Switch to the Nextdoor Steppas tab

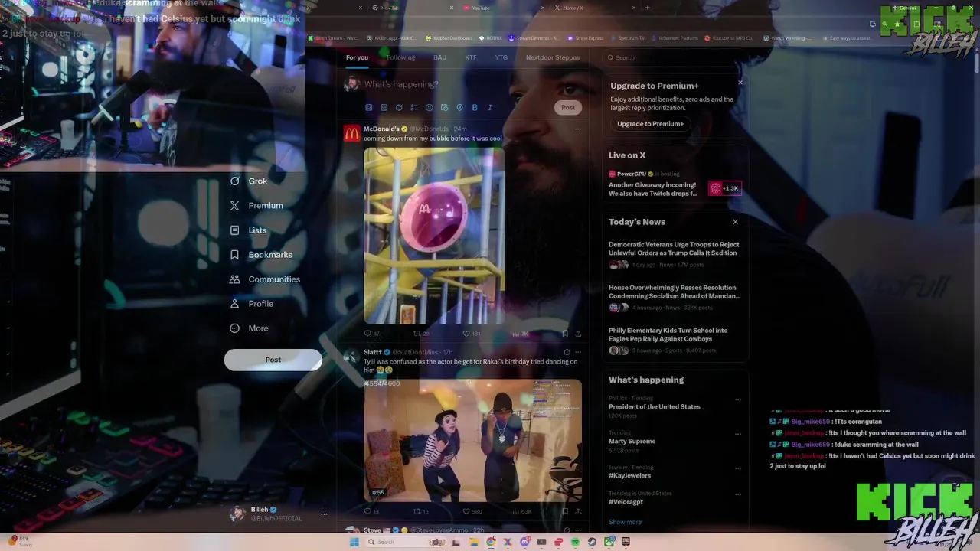coord(553,57)
